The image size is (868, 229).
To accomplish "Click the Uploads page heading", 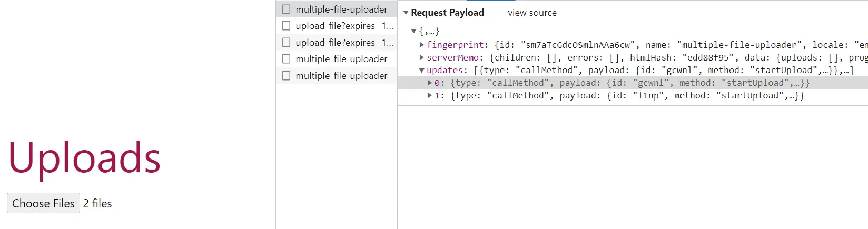I will point(84,157).
